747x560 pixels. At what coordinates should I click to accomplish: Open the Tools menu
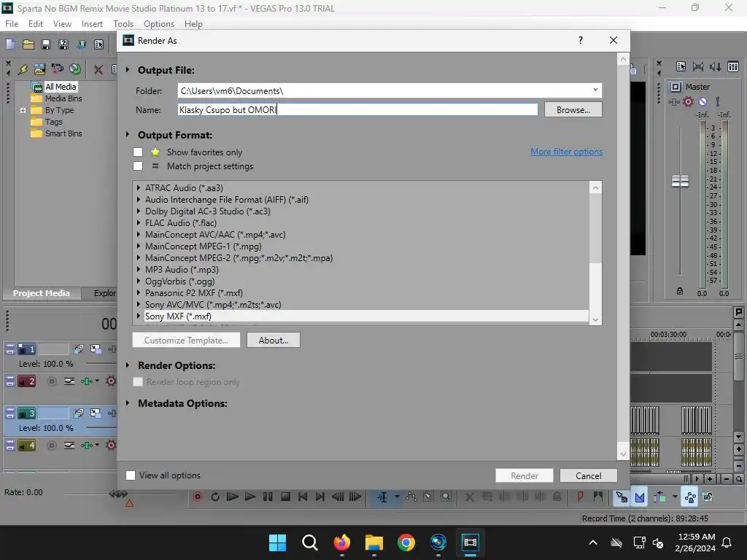click(x=123, y=24)
